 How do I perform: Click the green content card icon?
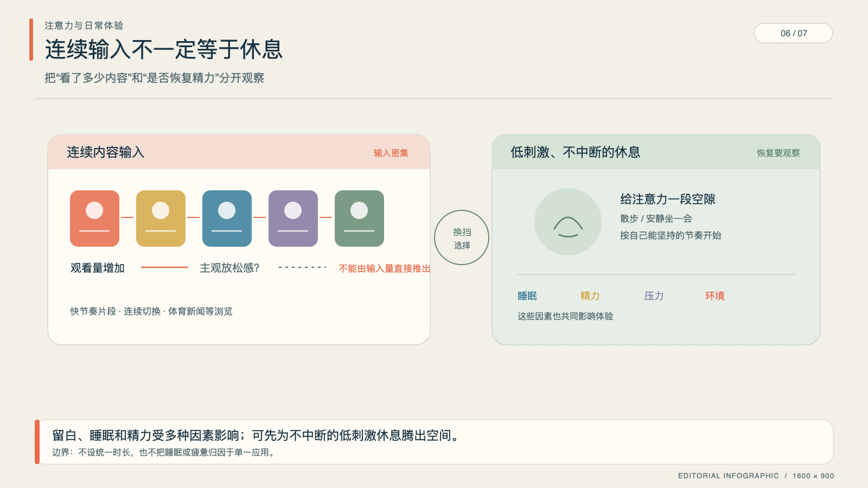pyautogui.click(x=359, y=219)
